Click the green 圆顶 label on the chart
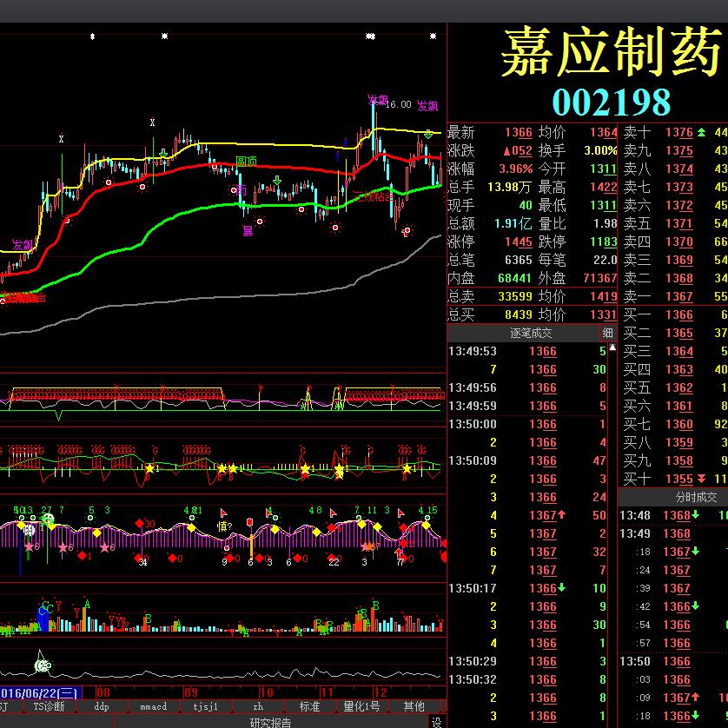Viewport: 728px width, 728px height. pyautogui.click(x=246, y=162)
